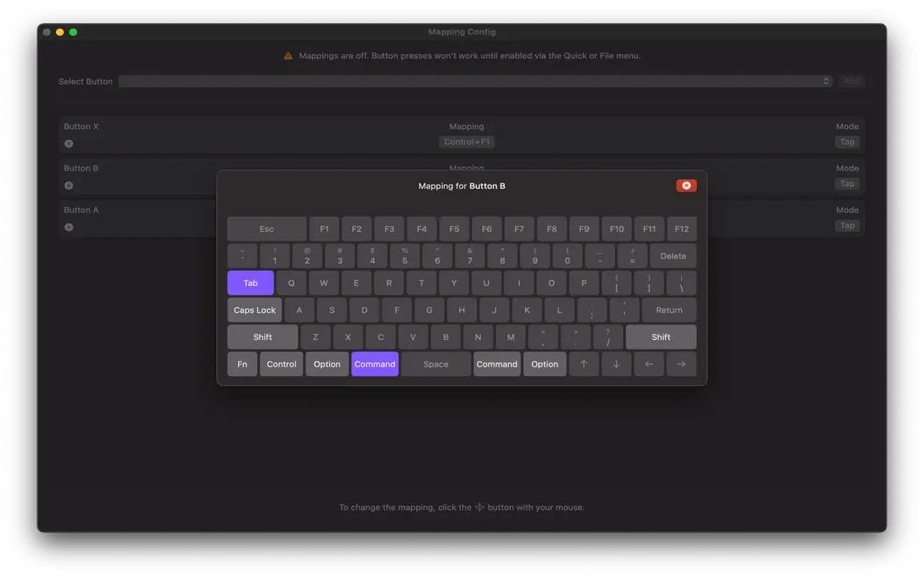Viewport: 924px width, 578px height.
Task: Click the warning triangle icon
Action: pos(287,55)
